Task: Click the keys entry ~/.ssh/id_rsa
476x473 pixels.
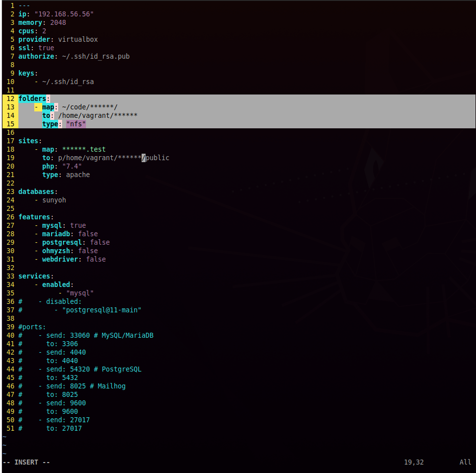Action: [68, 82]
